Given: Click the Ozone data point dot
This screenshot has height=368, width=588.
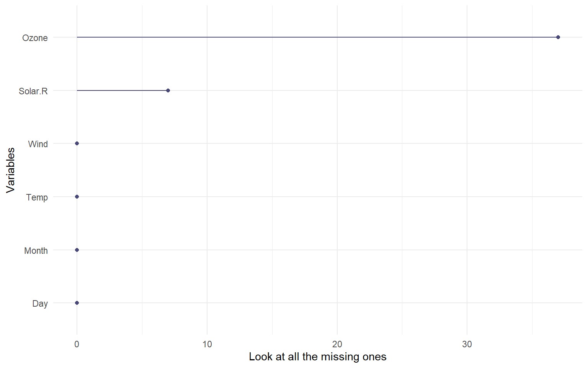Looking at the screenshot, I should tap(558, 37).
